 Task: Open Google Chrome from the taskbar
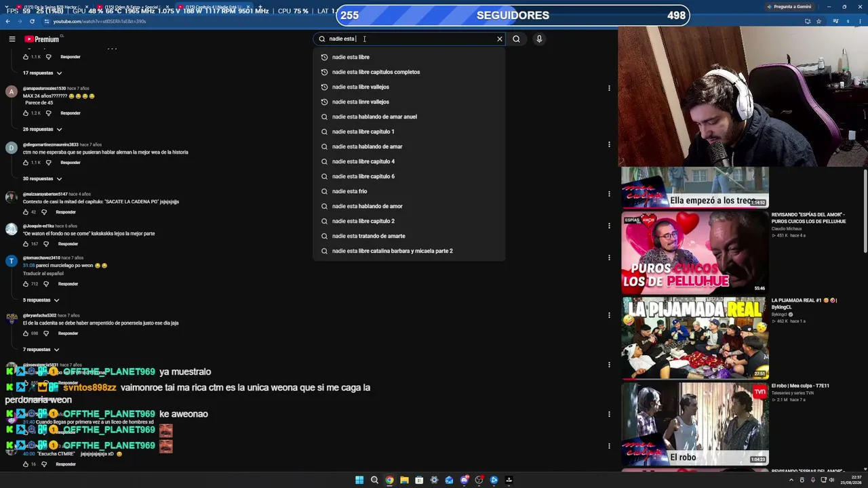389,480
